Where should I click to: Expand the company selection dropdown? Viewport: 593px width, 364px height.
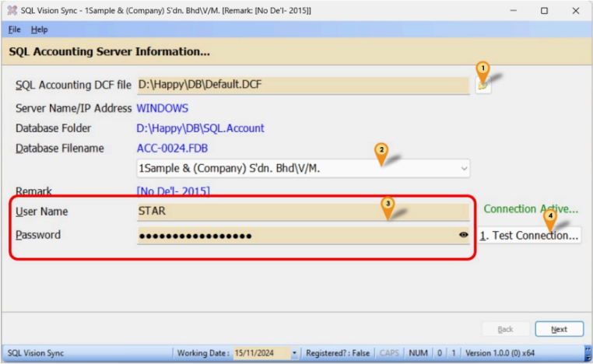464,169
